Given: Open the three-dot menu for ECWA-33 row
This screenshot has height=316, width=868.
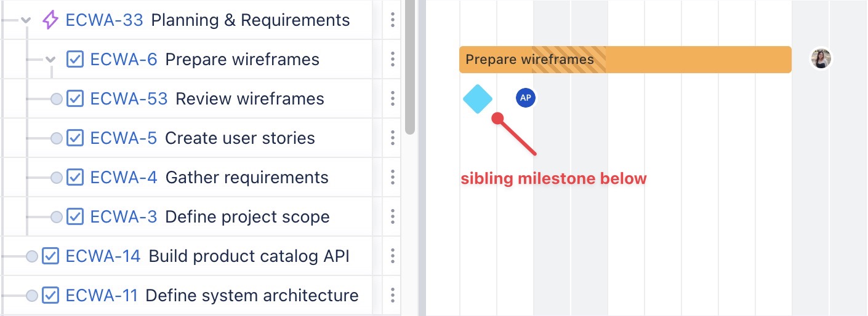Looking at the screenshot, I should [393, 20].
